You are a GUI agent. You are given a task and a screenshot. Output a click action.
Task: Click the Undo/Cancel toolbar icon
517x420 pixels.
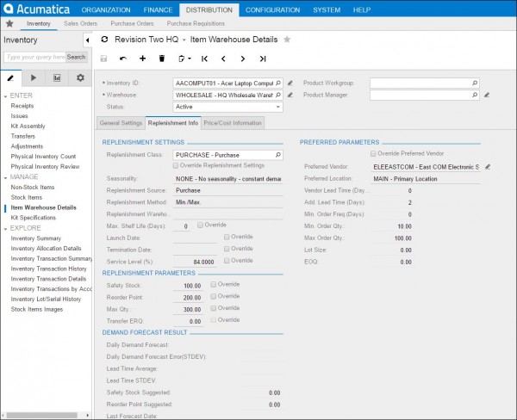point(123,59)
